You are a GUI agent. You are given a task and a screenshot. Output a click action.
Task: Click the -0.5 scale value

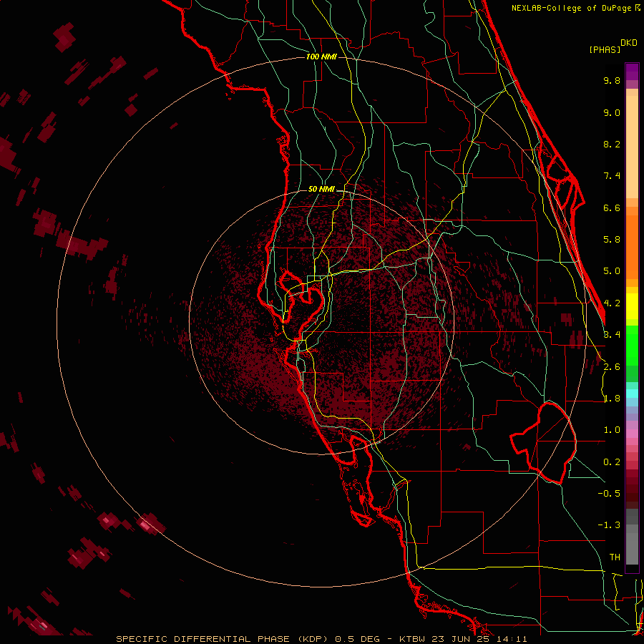pyautogui.click(x=609, y=494)
